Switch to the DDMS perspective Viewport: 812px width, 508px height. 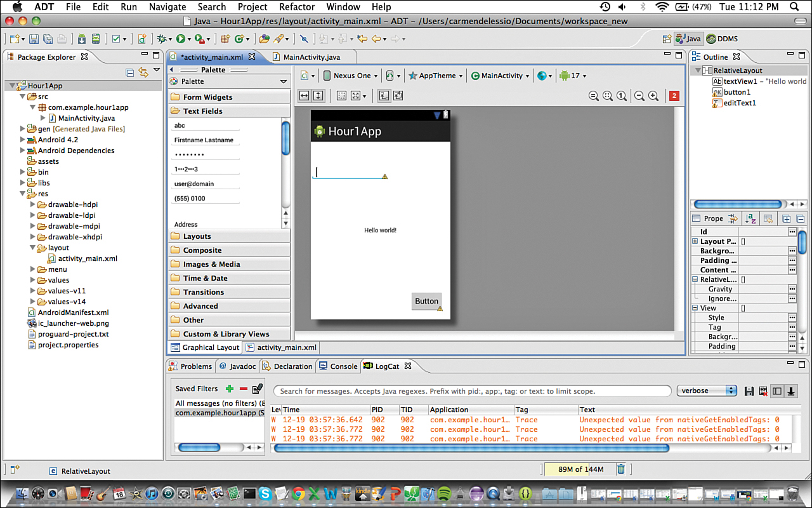pos(722,39)
